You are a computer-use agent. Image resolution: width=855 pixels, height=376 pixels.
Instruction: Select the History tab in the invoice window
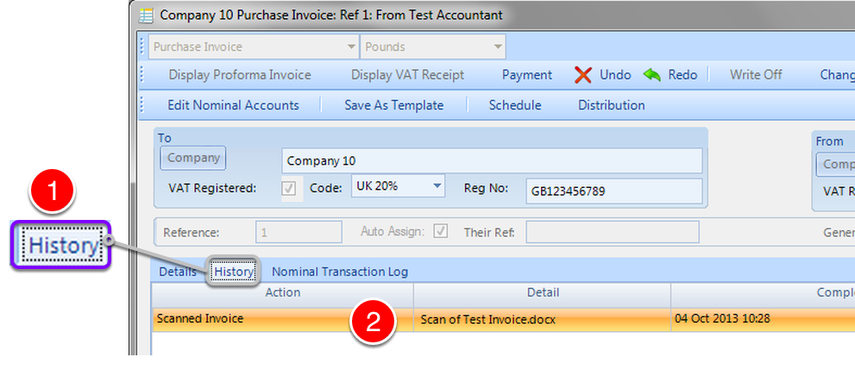tap(233, 271)
